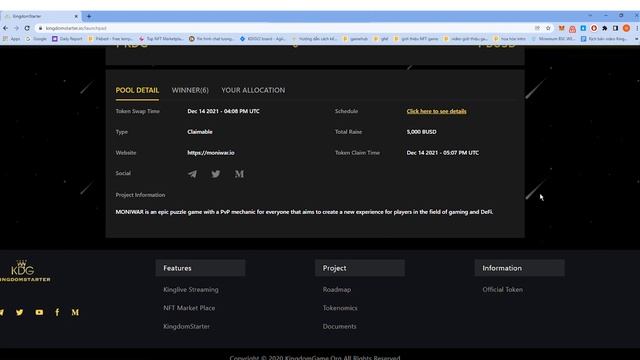Reload the page with the refresh icon
The width and height of the screenshot is (640, 360).
pos(27,28)
